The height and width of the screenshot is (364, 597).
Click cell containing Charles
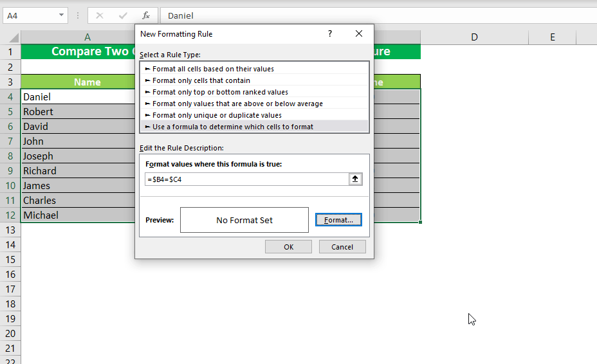click(x=78, y=201)
